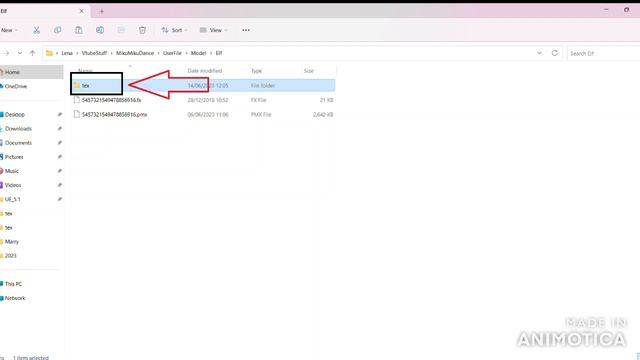The height and width of the screenshot is (360, 640).
Task: Sort by Type column header
Action: point(256,71)
